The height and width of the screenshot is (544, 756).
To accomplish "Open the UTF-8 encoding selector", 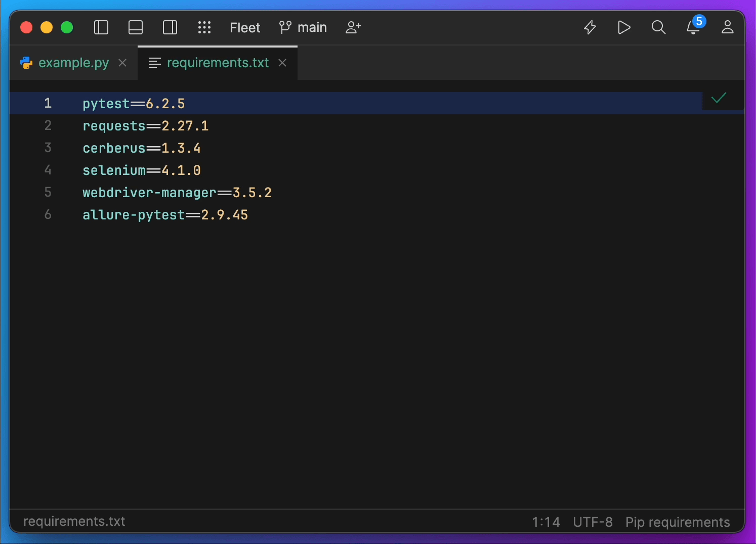I will coord(593,522).
